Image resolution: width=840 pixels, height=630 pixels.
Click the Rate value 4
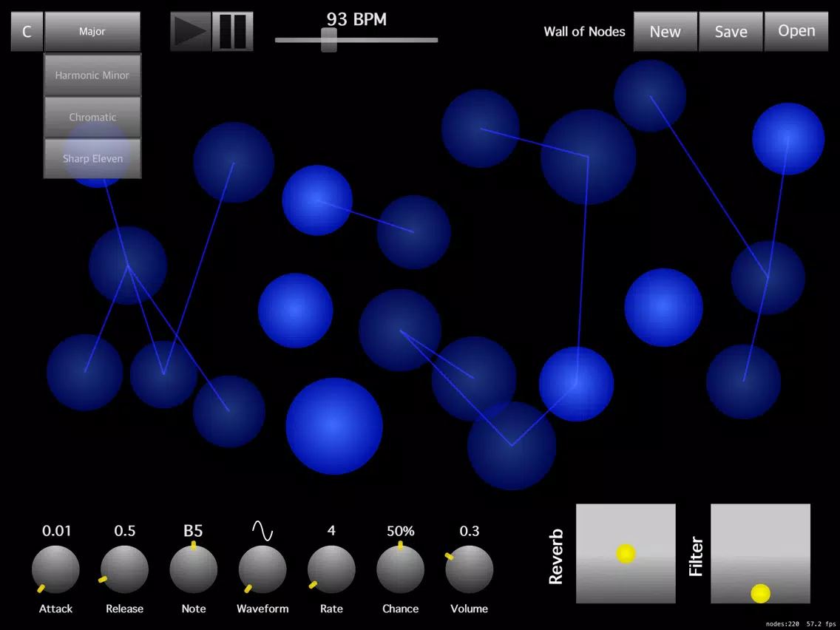(331, 530)
